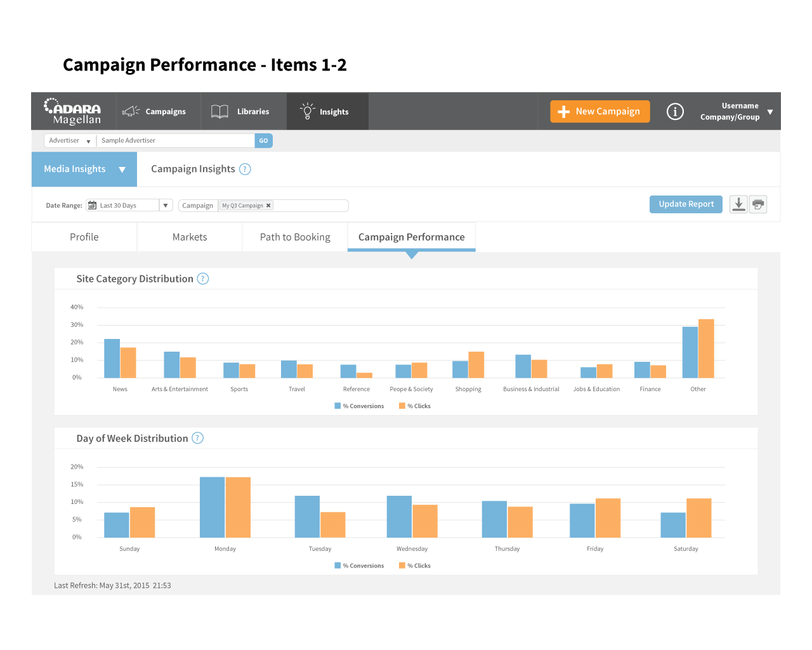The height and width of the screenshot is (650, 812).
Task: Click the Day of Week Distribution help icon
Action: click(x=198, y=438)
